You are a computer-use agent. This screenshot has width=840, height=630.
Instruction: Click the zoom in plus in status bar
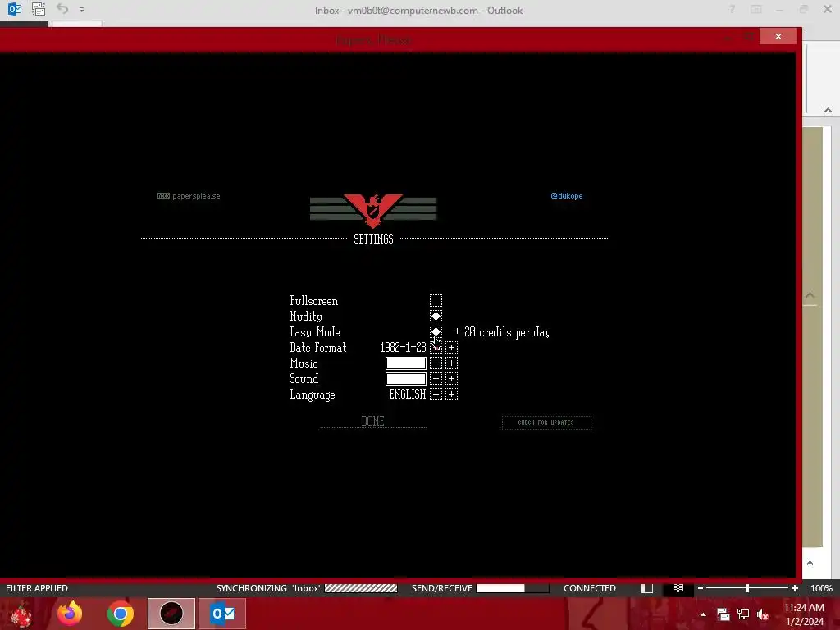point(794,588)
